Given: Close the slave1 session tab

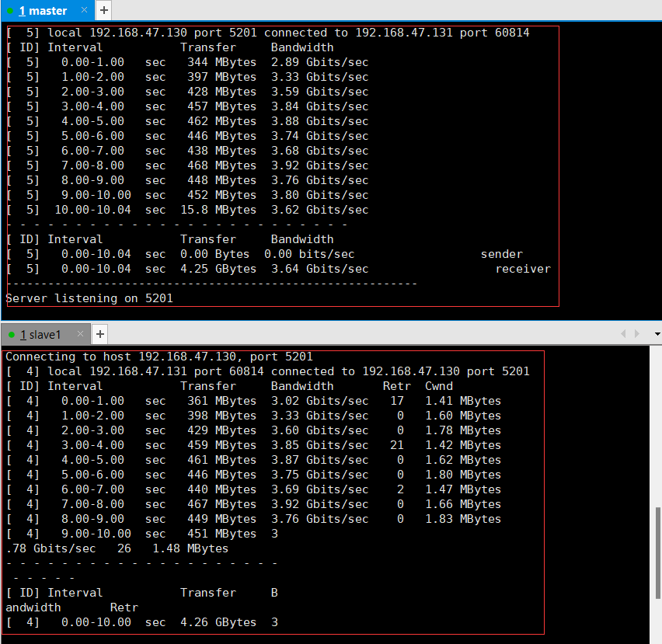Looking at the screenshot, I should 80,334.
